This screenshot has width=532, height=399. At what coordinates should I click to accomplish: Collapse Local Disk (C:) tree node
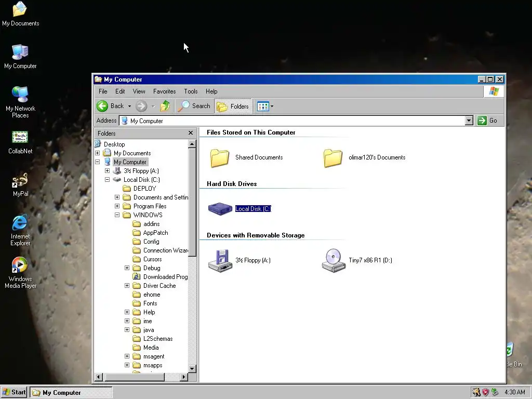[107, 179]
